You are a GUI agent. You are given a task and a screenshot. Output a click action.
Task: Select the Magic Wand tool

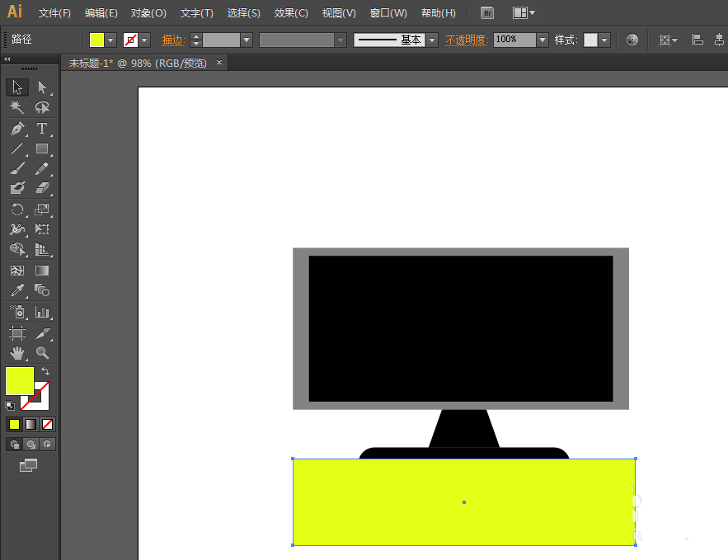[x=17, y=108]
